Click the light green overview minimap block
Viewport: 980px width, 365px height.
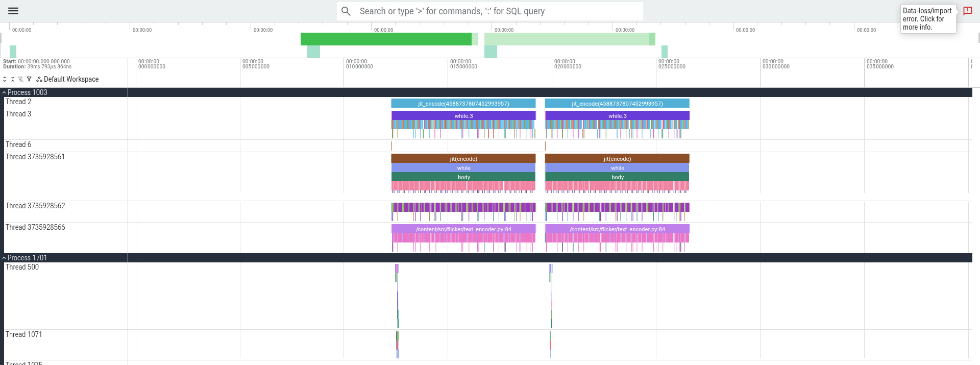coord(567,39)
